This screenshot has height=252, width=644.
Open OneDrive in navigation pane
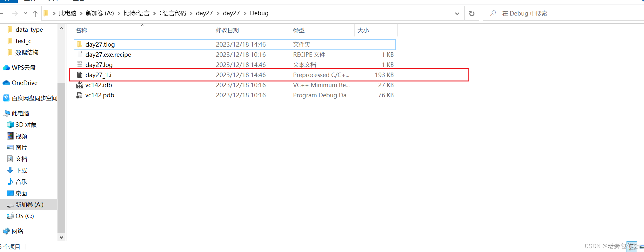click(x=24, y=83)
